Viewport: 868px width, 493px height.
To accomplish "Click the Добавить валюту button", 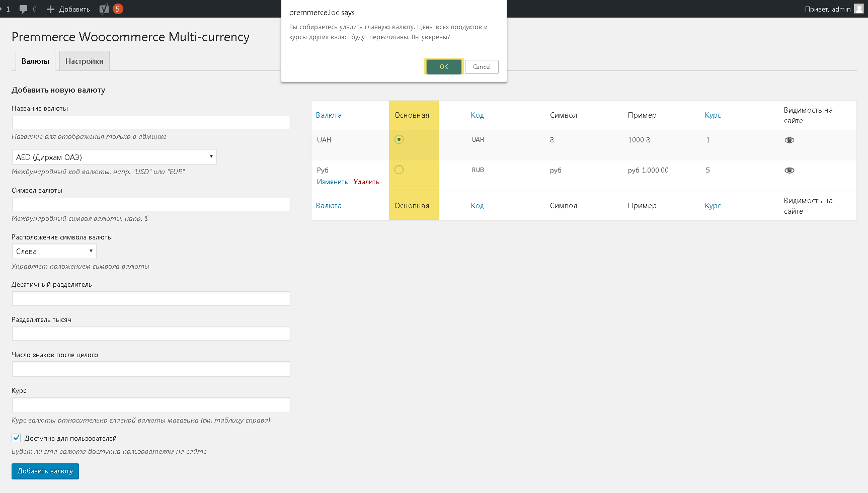I will 45,471.
